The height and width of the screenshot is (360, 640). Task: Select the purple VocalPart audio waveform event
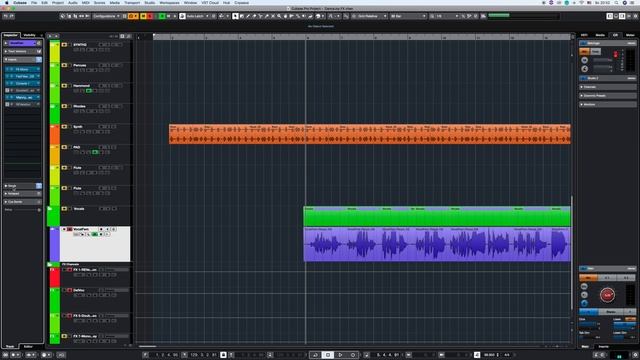[437, 244]
